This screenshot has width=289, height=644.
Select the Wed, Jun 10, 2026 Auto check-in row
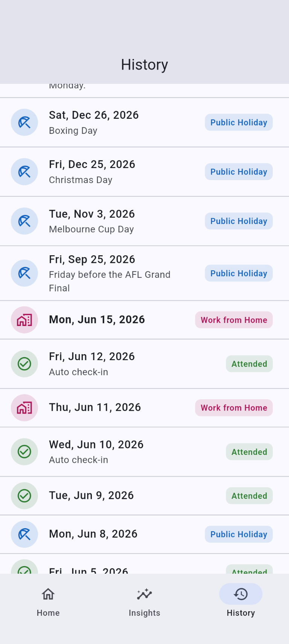coord(144,452)
